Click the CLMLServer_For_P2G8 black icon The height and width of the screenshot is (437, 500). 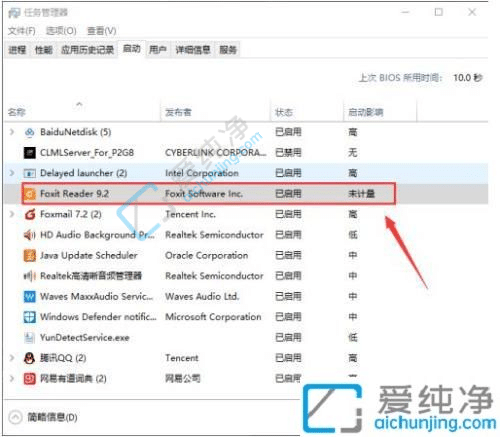[29, 153]
